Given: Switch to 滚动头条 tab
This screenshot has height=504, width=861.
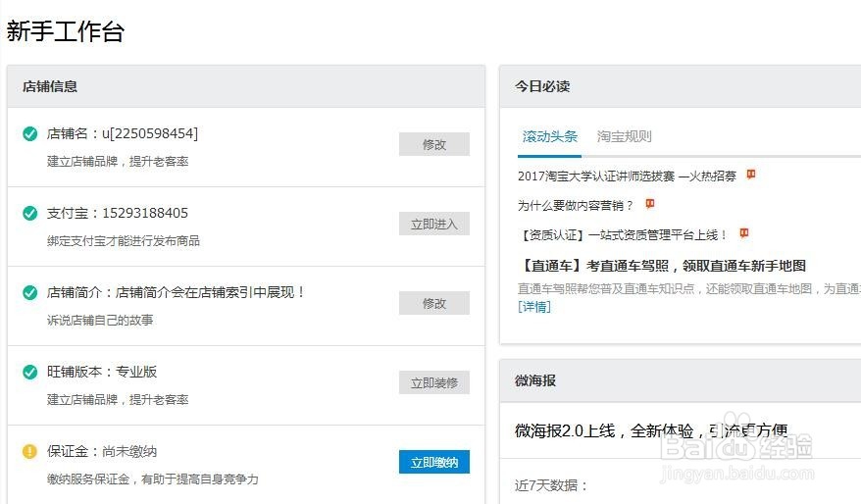Looking at the screenshot, I should [x=550, y=136].
